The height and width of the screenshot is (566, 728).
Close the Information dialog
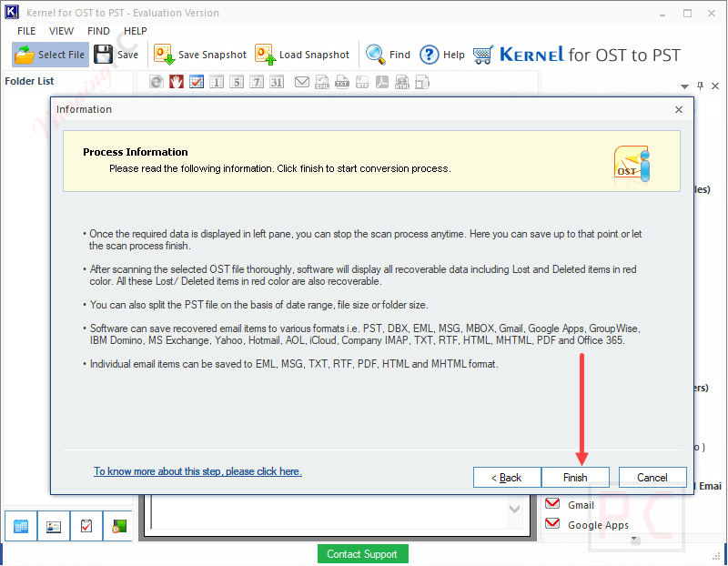pyautogui.click(x=679, y=109)
